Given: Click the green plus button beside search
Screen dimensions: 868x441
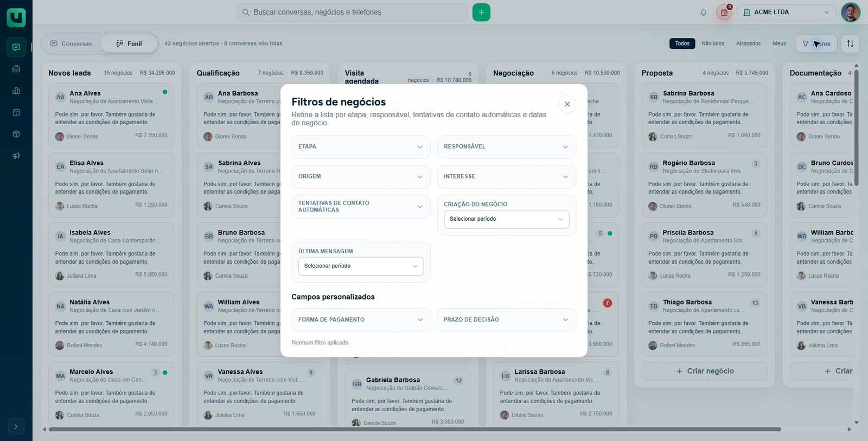Looking at the screenshot, I should tap(481, 12).
